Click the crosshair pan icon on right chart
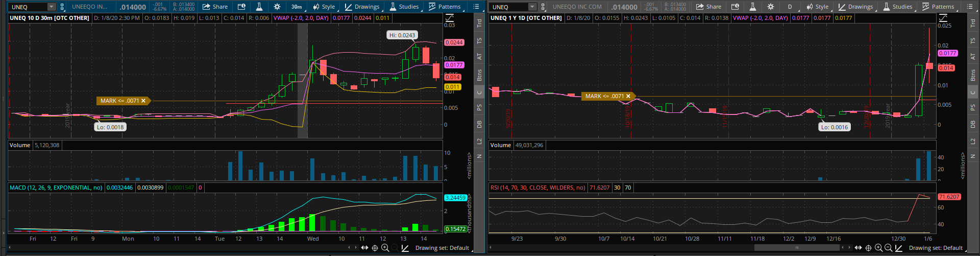The width and height of the screenshot is (980, 256). tap(868, 248)
